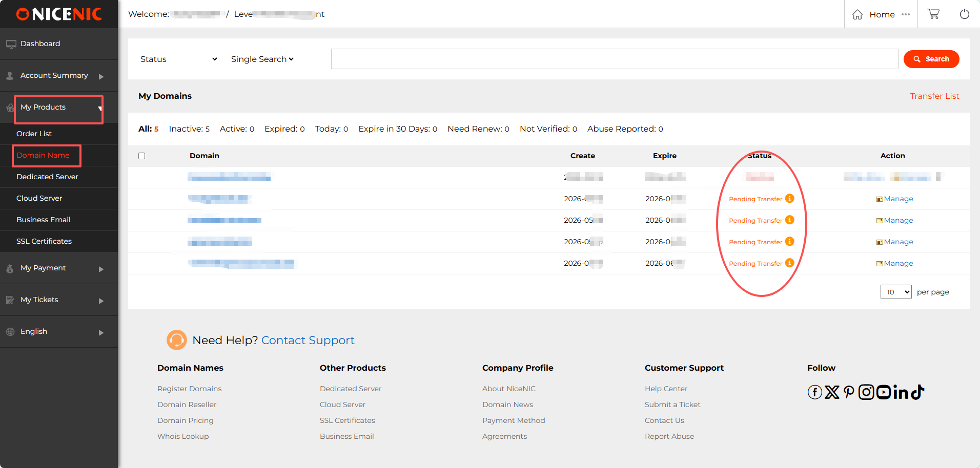Show All: 5 domains
Viewport: 980px width, 468px height.
[x=149, y=129]
